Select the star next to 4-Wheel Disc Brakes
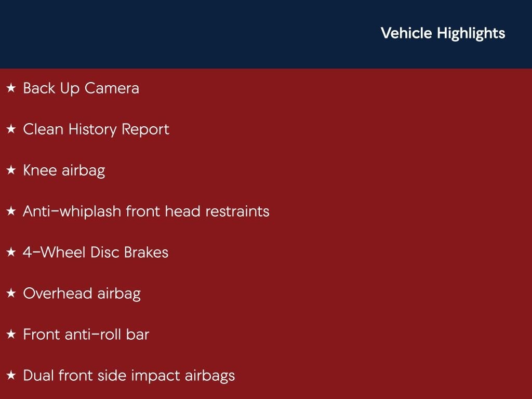This screenshot has width=532, height=399. [11, 253]
